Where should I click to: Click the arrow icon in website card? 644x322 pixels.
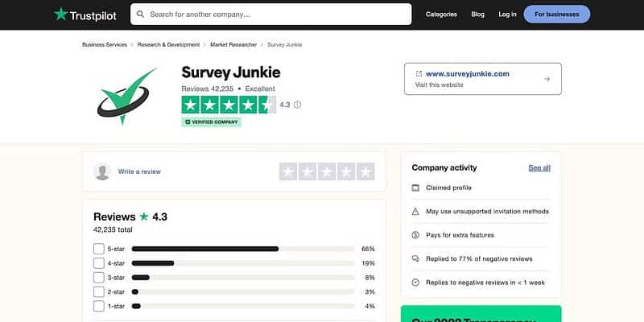[547, 79]
